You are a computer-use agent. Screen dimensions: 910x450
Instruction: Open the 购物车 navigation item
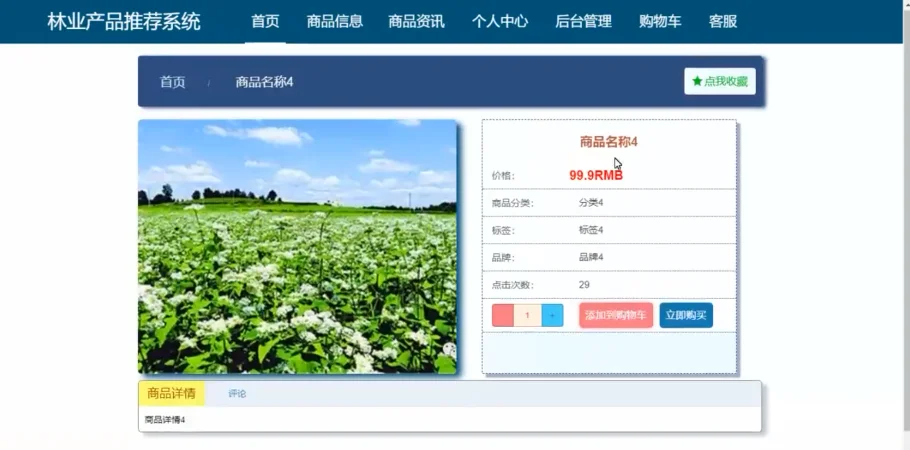tap(660, 21)
